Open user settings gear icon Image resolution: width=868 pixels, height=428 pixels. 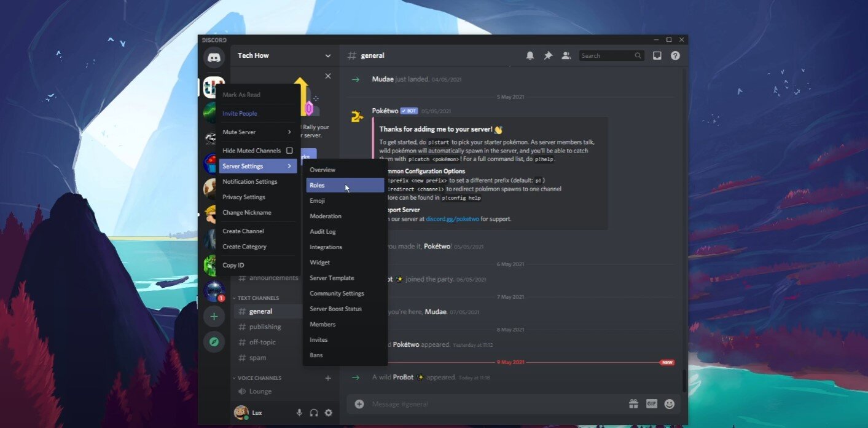pyautogui.click(x=328, y=413)
